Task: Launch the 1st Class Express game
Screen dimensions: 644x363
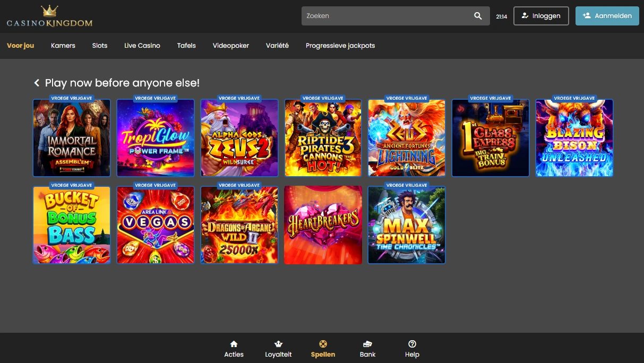Action: (491, 138)
